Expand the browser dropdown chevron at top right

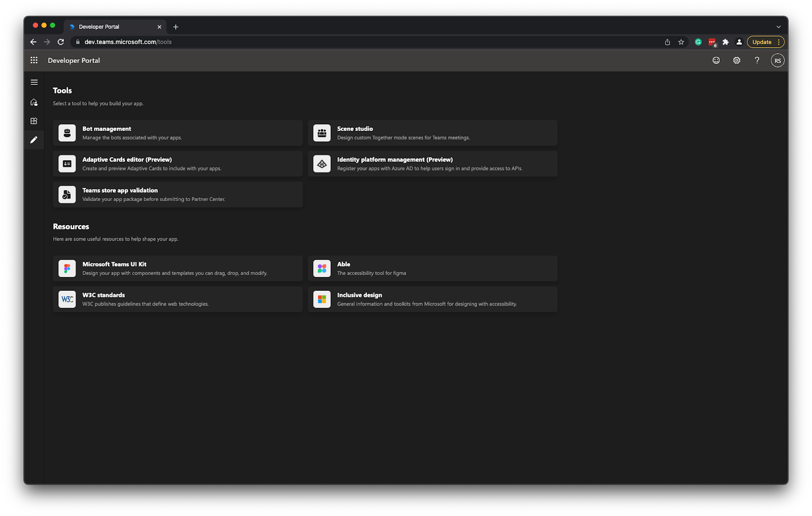click(x=780, y=26)
